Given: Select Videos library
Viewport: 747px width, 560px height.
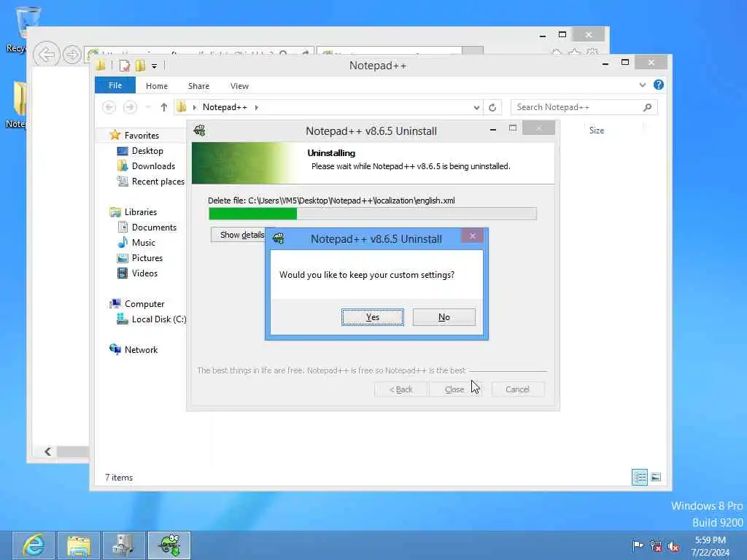Looking at the screenshot, I should 144,273.
